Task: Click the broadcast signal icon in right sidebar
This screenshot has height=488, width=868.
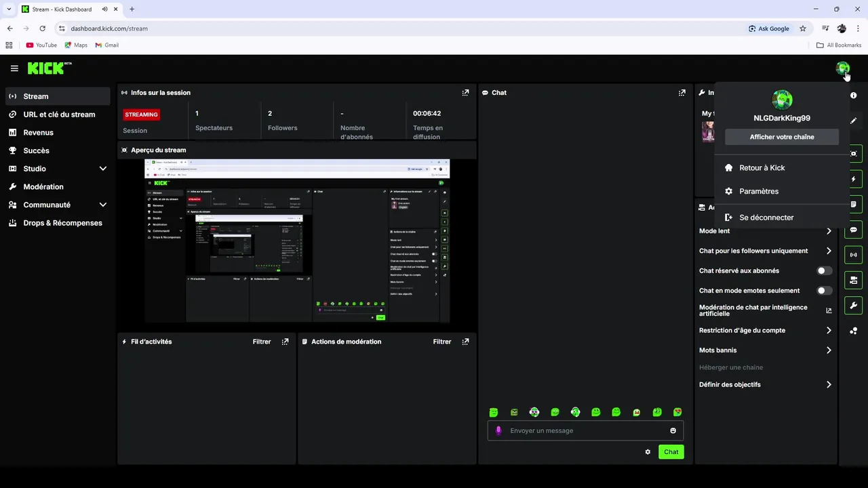Action: 853,255
